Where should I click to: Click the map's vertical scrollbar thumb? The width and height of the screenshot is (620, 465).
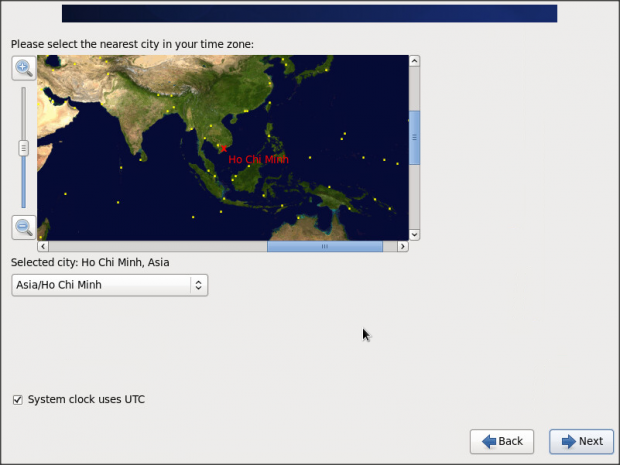[414, 136]
